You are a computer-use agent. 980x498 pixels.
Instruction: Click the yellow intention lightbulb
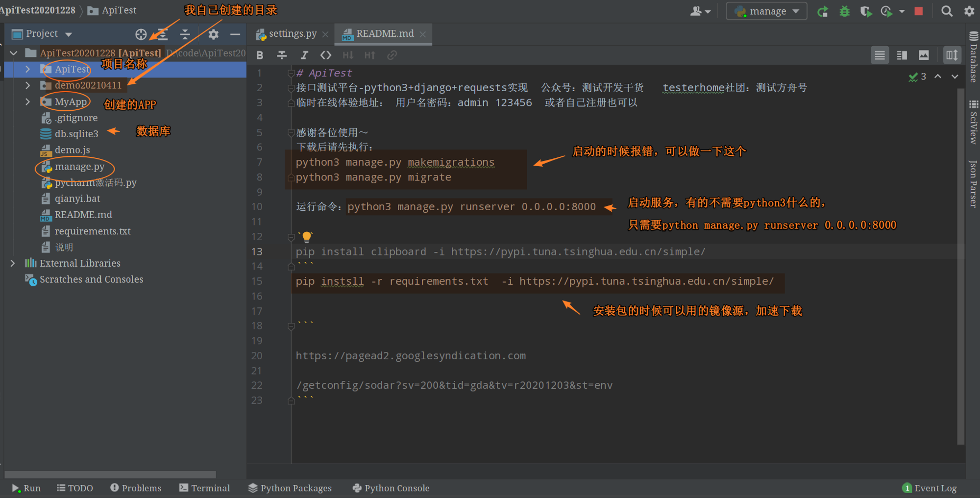tap(307, 237)
